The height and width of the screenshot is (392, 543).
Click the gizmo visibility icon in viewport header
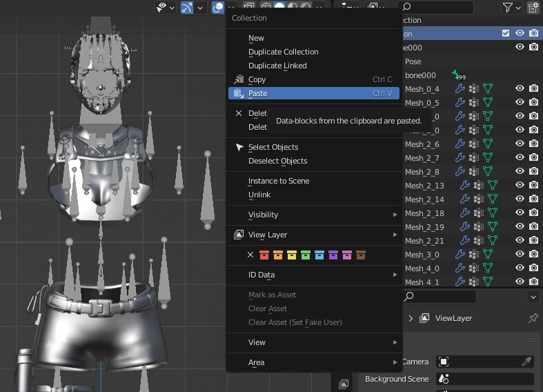(x=187, y=8)
